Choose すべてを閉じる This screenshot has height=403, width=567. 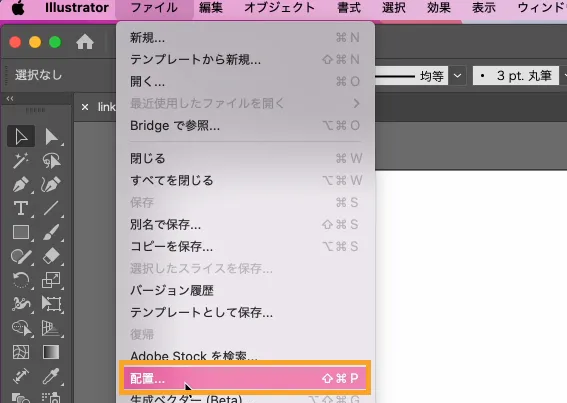(245, 180)
